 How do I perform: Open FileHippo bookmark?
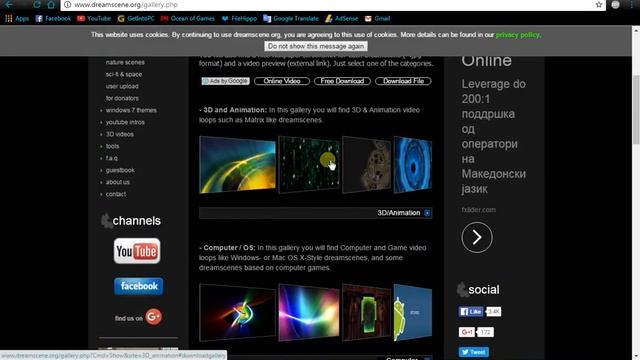239,18
